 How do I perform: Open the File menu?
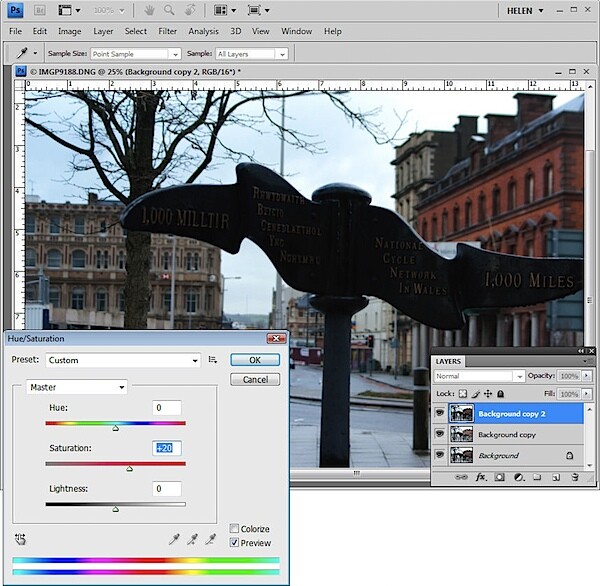point(15,31)
